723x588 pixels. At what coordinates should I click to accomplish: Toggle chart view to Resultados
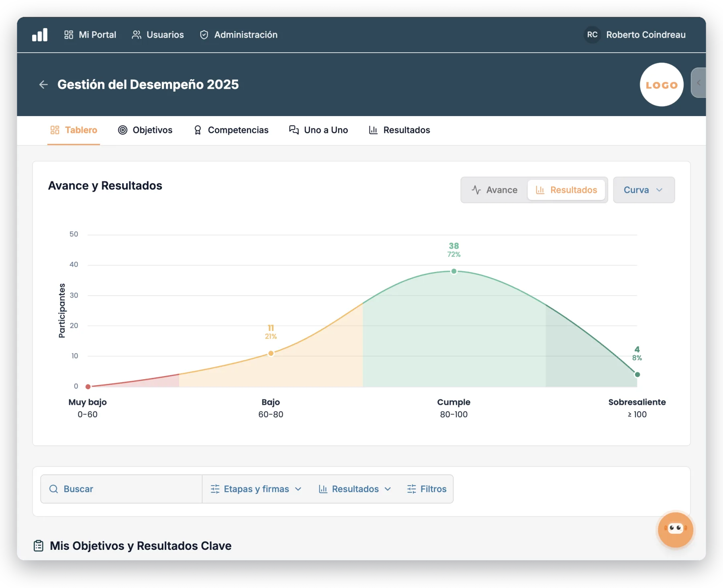click(x=566, y=190)
